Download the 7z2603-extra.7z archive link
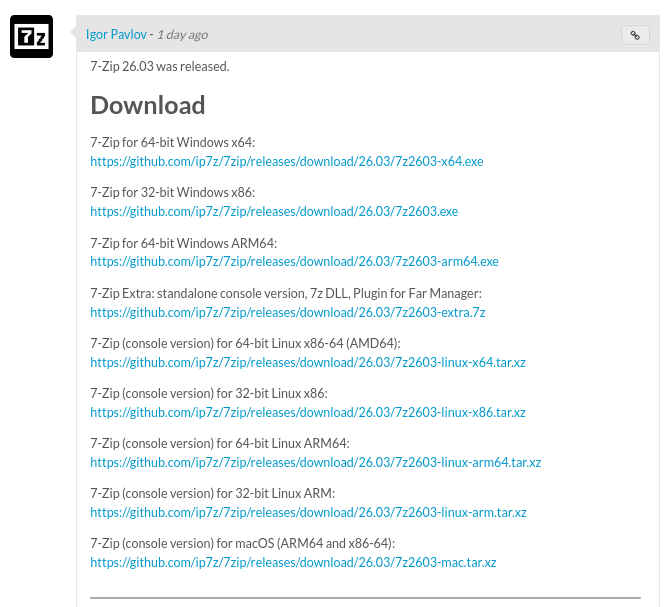Image resolution: width=667 pixels, height=607 pixels. pyautogui.click(x=288, y=313)
